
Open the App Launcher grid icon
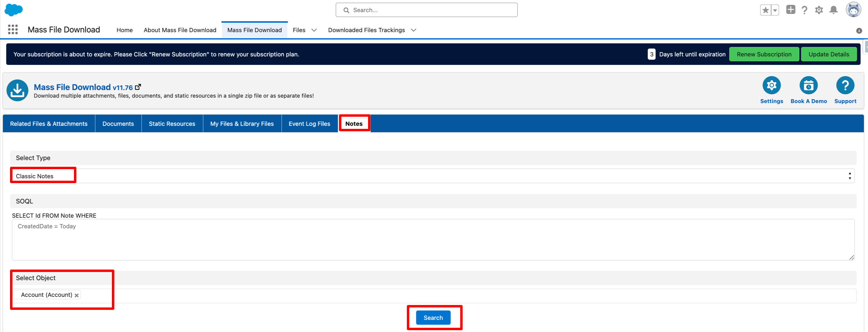tap(13, 30)
